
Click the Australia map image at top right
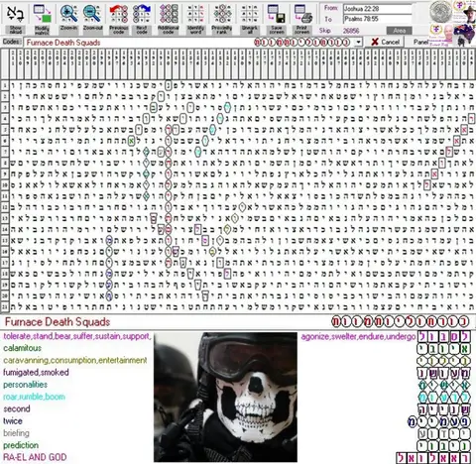(464, 35)
